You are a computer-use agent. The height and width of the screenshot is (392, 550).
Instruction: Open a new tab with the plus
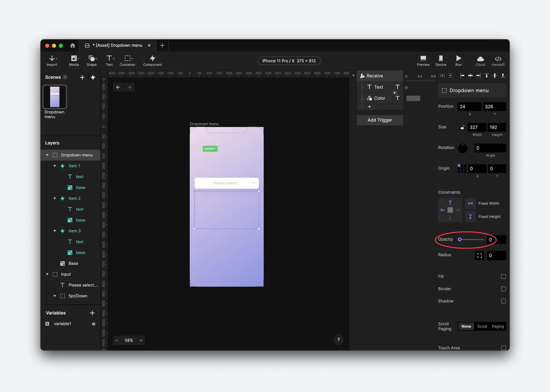pos(162,45)
